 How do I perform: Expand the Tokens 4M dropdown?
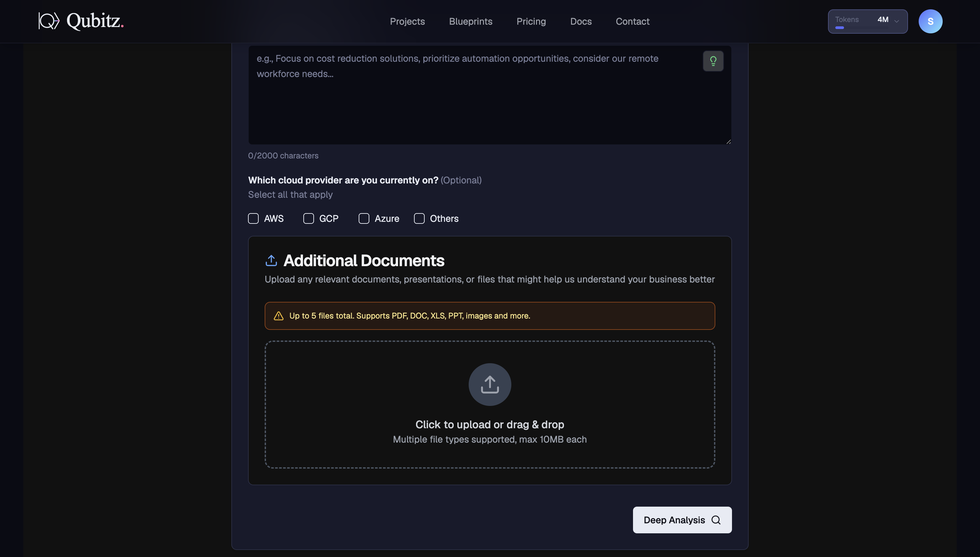click(868, 21)
